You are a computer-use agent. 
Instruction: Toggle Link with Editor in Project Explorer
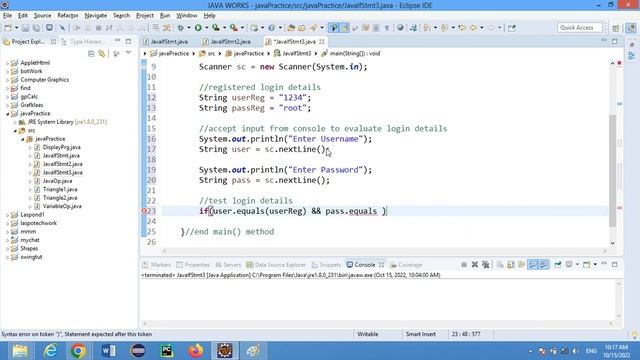pyautogui.click(x=102, y=53)
